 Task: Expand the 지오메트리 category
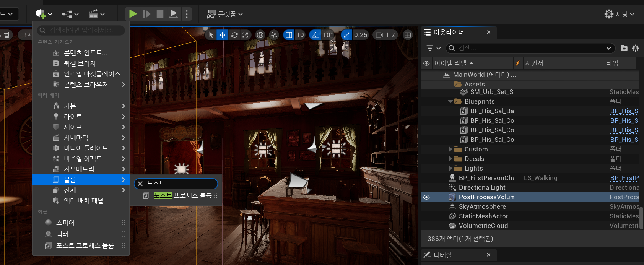point(81,169)
